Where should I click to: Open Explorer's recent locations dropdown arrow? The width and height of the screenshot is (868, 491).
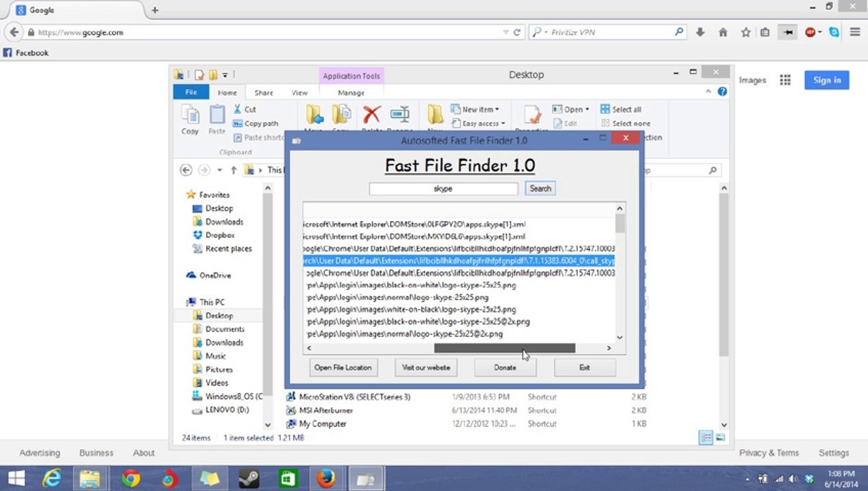(x=220, y=170)
